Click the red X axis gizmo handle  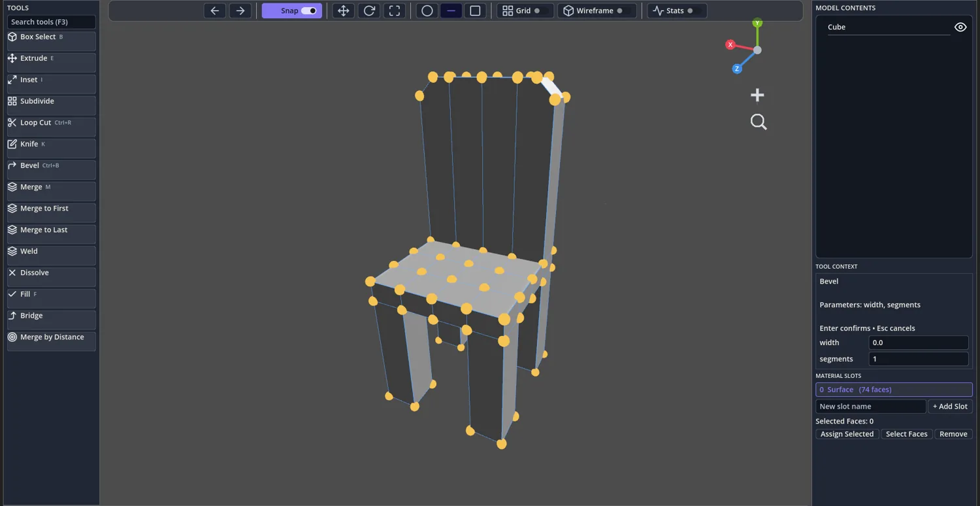[x=730, y=44]
